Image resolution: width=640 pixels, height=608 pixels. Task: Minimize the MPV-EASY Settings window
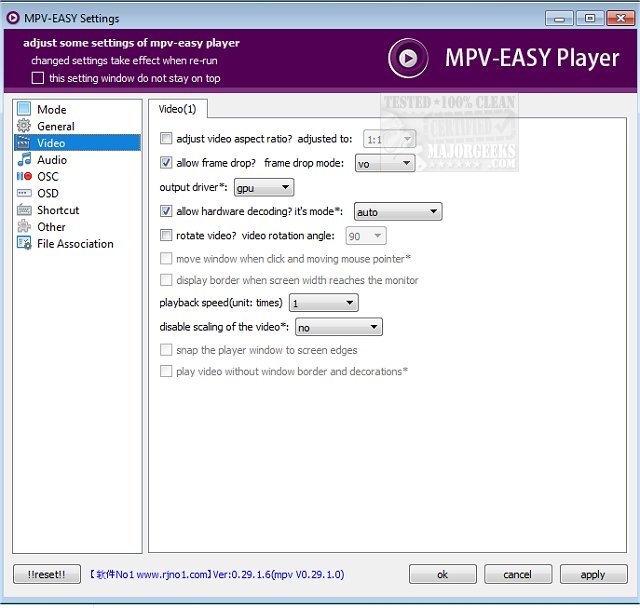point(559,18)
